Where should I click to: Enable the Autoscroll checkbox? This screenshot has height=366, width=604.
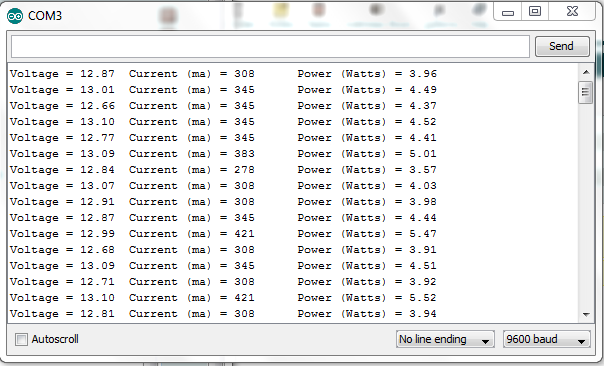21,339
